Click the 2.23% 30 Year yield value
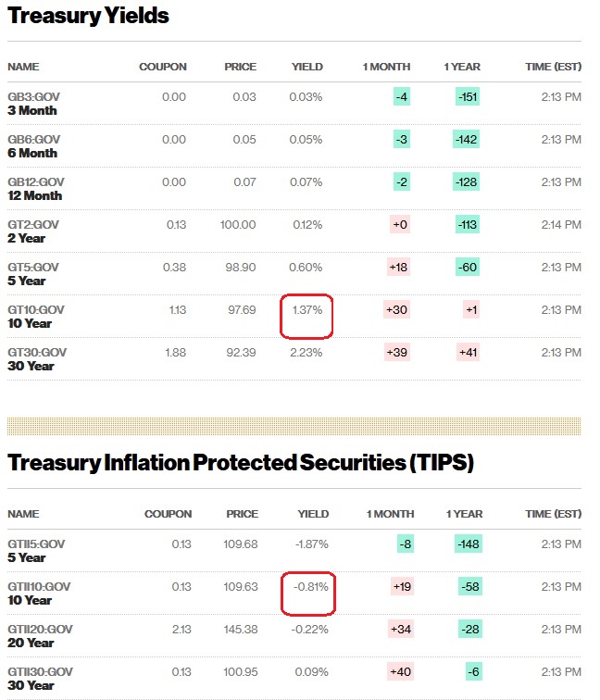 306,353
